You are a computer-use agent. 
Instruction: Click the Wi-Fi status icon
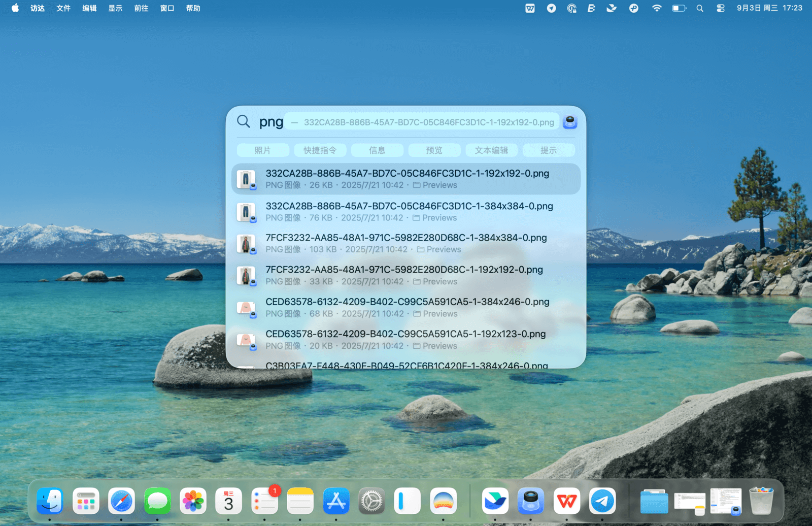(657, 8)
